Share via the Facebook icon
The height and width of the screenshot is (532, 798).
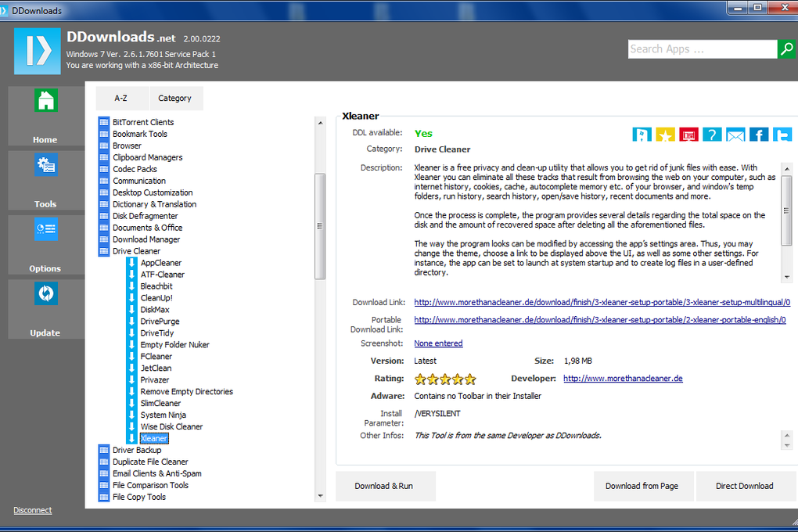click(x=759, y=135)
